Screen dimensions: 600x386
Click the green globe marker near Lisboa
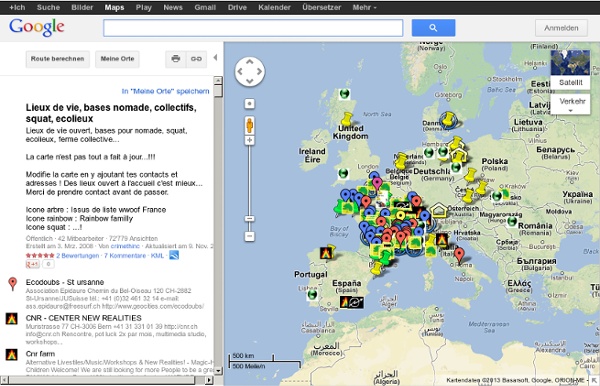click(313, 295)
